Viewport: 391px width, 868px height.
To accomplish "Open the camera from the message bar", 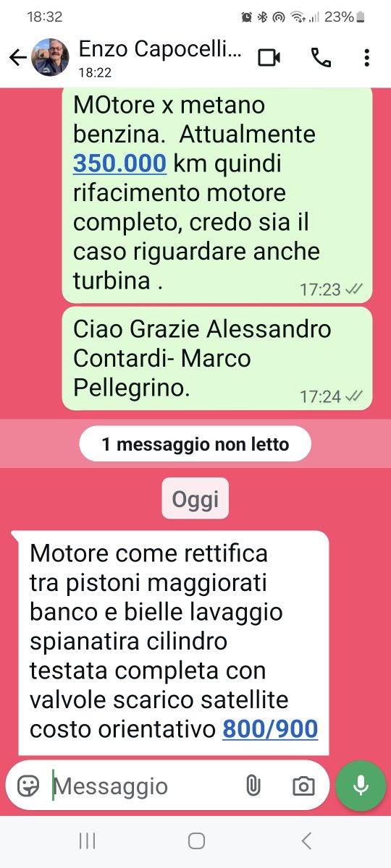I will click(303, 786).
